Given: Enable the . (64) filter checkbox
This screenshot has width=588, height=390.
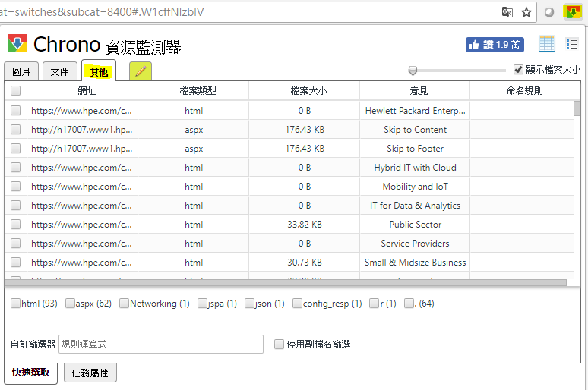Looking at the screenshot, I should [409, 303].
